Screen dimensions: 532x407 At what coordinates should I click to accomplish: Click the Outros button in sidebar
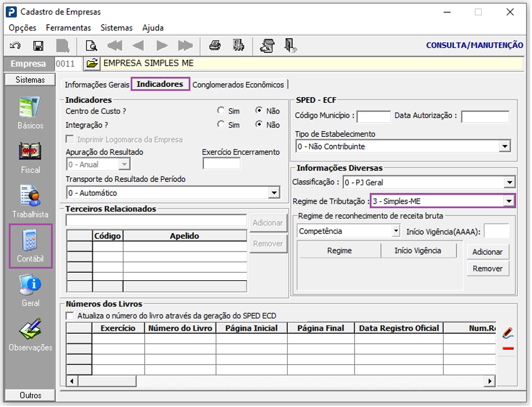point(30,396)
